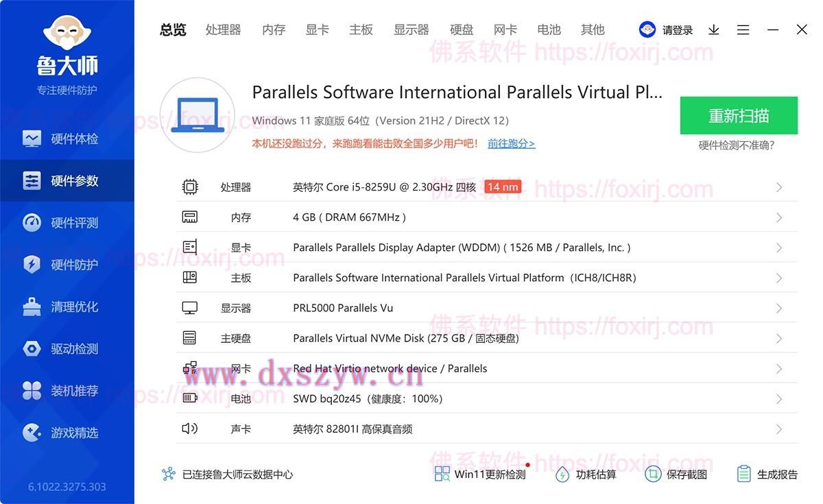Click the battery icon
Screen dimensions: 823x504
(x=190, y=398)
